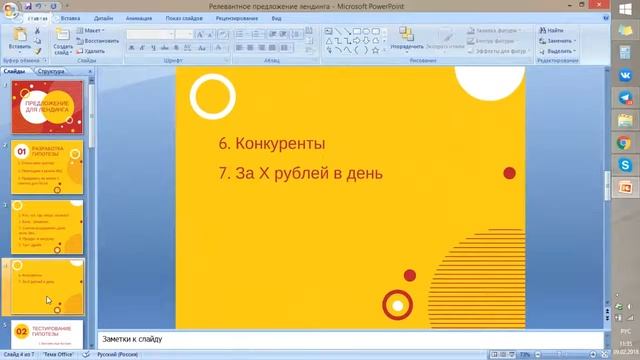Expand Макет layout dropdown
This screenshot has width=640, height=360.
(91, 31)
